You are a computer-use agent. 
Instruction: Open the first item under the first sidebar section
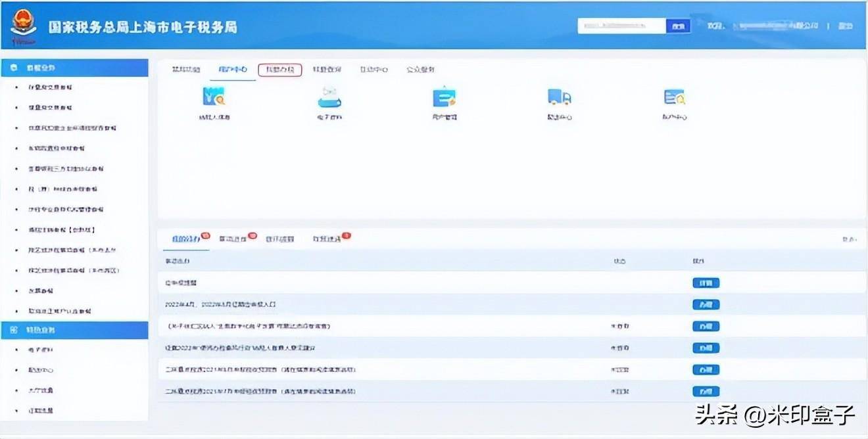[x=50, y=87]
